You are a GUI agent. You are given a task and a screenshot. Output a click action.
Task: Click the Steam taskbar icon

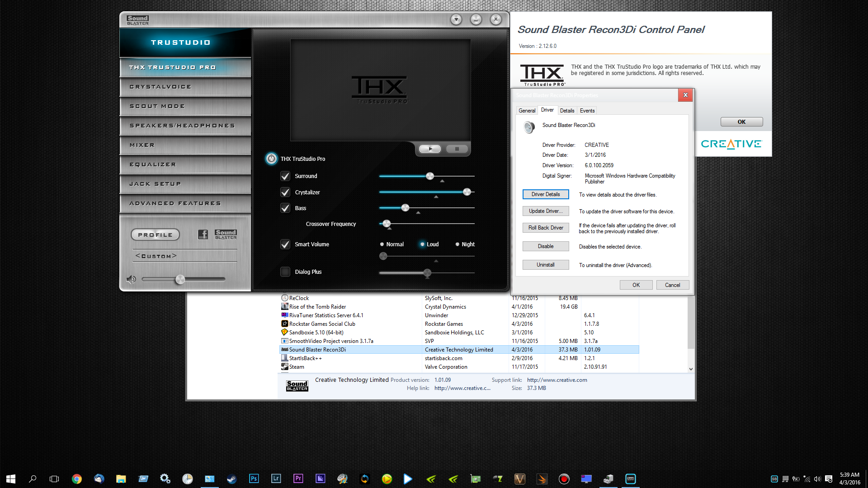[x=232, y=479]
